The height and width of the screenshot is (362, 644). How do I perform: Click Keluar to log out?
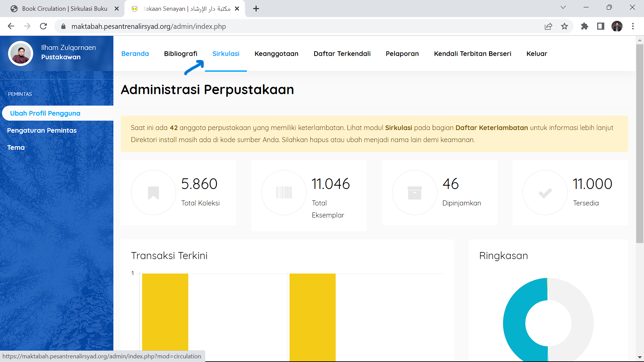[x=537, y=54]
